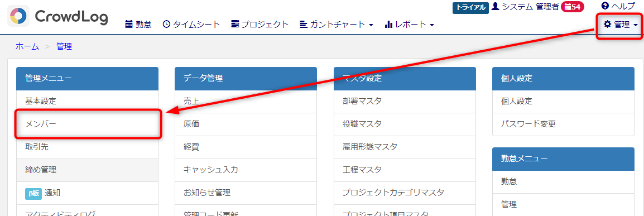Click the 管理メニュー panel header

click(x=88, y=79)
